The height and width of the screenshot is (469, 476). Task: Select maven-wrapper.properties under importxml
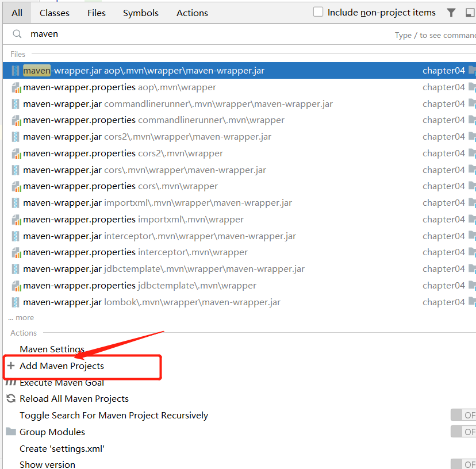pos(239,220)
